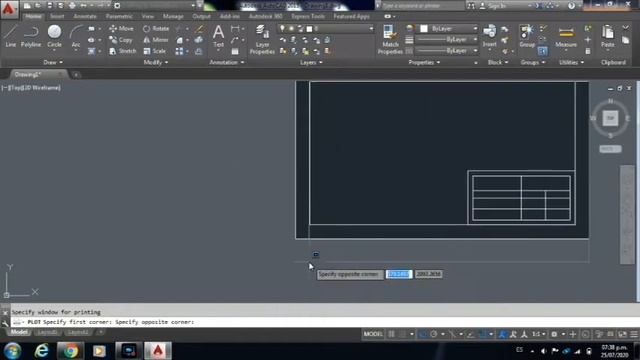The image size is (640, 360).
Task: Expand the Groups panel
Action: (x=533, y=62)
